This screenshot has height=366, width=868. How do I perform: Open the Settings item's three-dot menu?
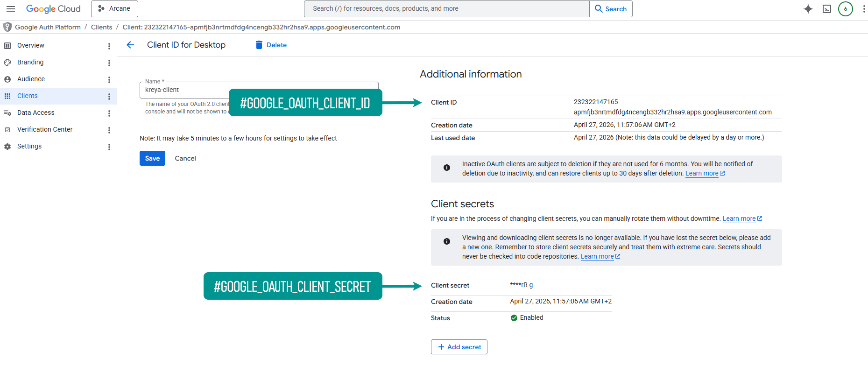pos(109,147)
